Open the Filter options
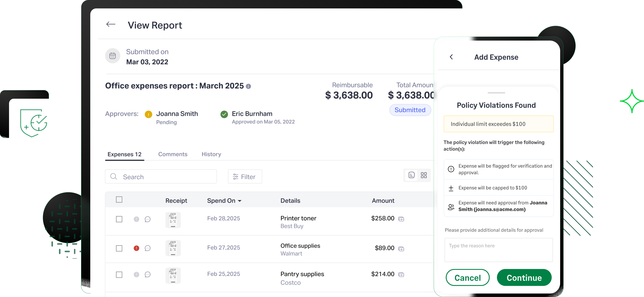This screenshot has height=297, width=644. tap(245, 177)
